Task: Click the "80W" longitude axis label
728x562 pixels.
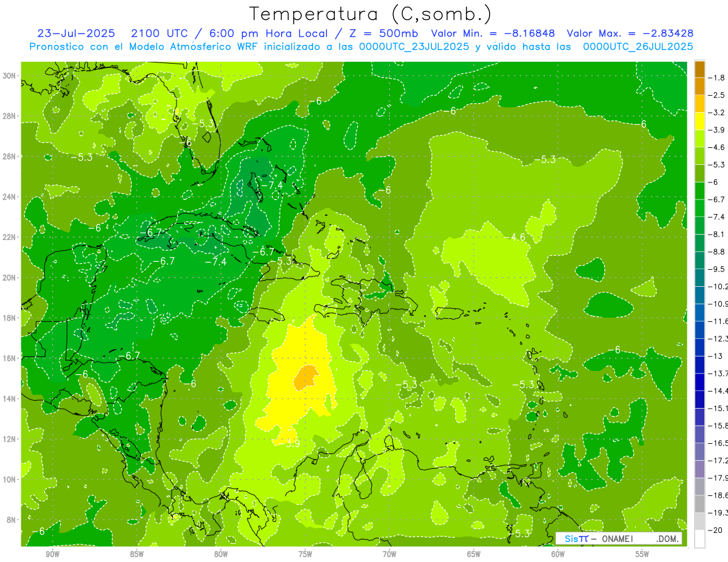Action: click(x=221, y=554)
